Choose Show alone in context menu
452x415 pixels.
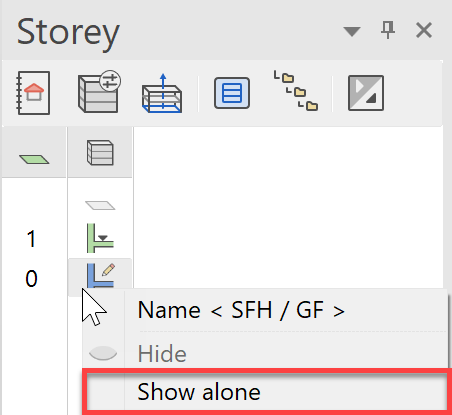[x=266, y=391]
